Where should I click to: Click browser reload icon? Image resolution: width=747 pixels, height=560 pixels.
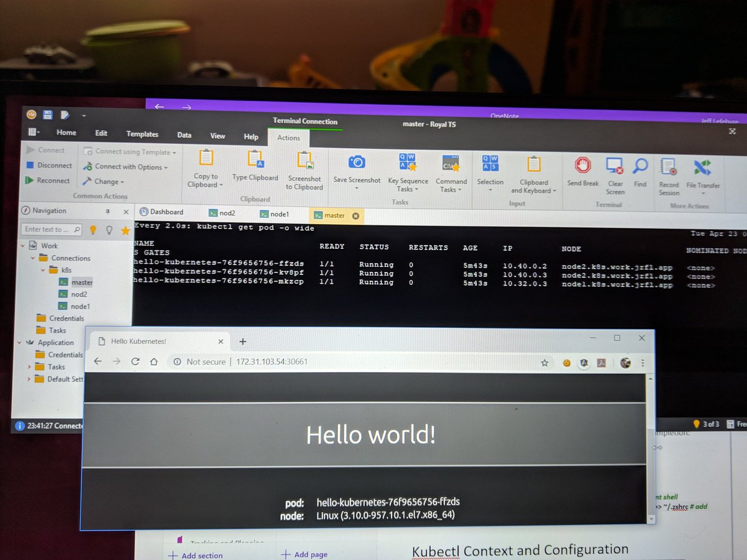[135, 362]
